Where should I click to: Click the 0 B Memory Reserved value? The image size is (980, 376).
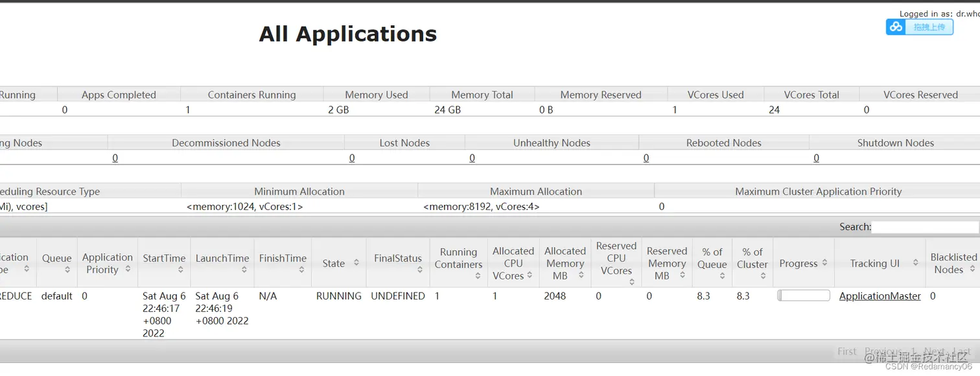(546, 110)
